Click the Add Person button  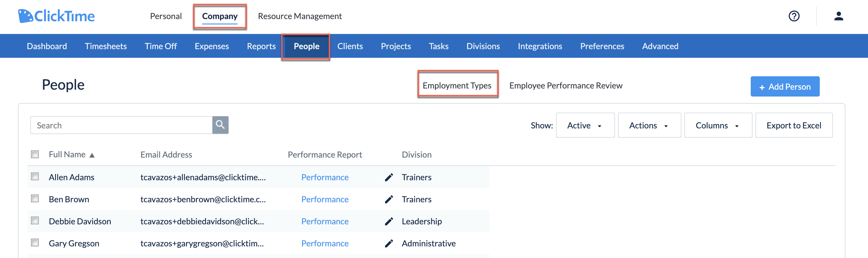pyautogui.click(x=785, y=86)
